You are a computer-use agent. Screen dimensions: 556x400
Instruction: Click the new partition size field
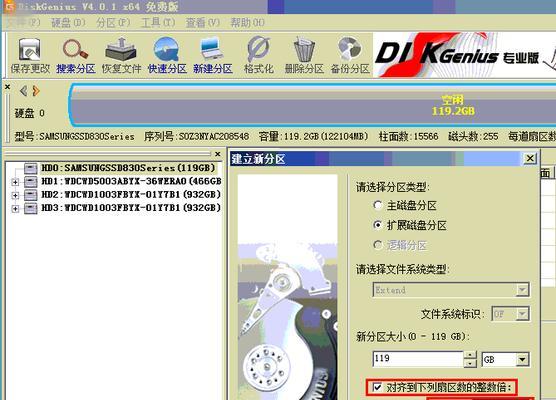coord(418,359)
